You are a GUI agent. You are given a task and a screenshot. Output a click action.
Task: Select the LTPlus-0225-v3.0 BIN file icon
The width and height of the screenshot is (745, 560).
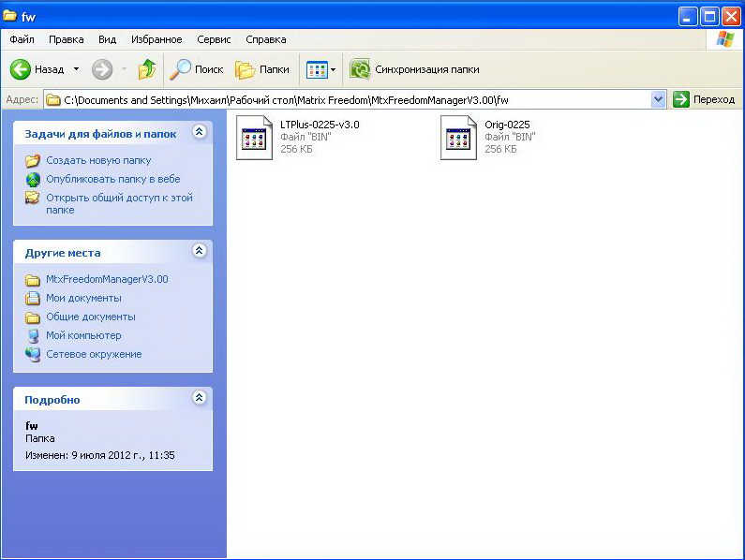(x=254, y=137)
